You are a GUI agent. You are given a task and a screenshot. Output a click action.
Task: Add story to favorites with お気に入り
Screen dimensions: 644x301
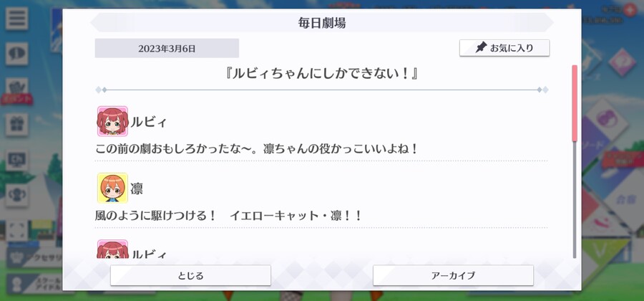click(x=504, y=48)
